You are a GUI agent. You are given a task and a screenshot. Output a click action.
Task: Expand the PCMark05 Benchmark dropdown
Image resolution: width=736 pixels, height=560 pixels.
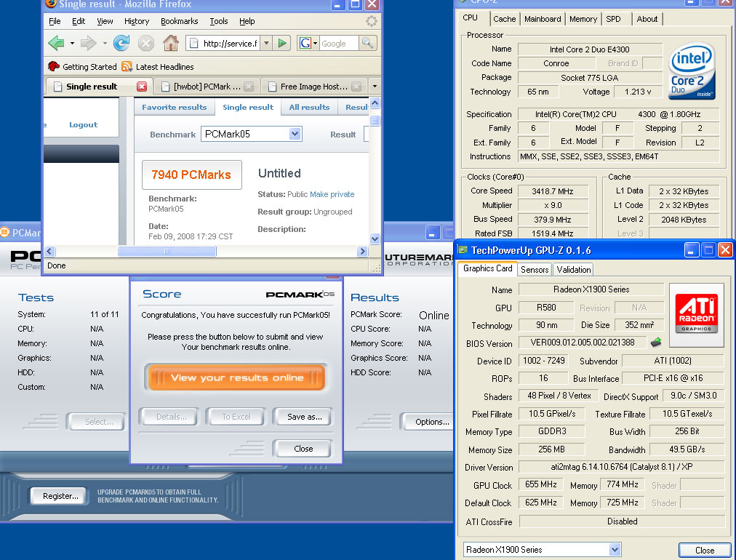295,134
